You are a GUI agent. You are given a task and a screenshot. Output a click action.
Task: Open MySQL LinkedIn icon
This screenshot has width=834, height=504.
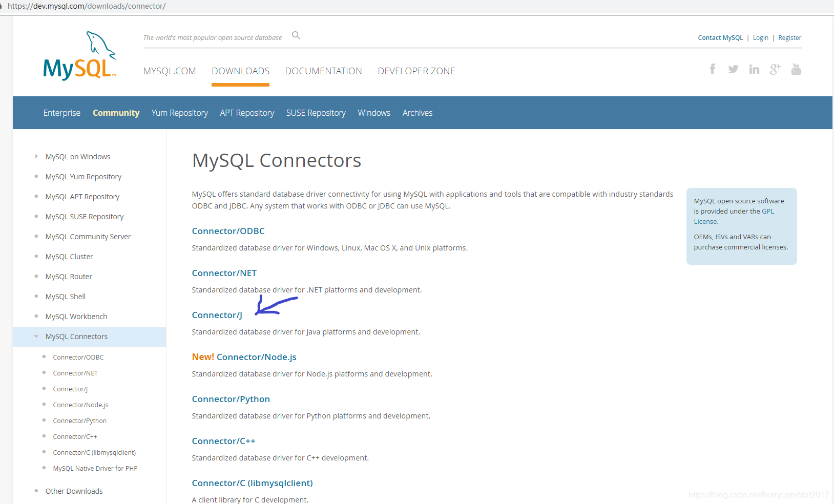[x=754, y=69]
